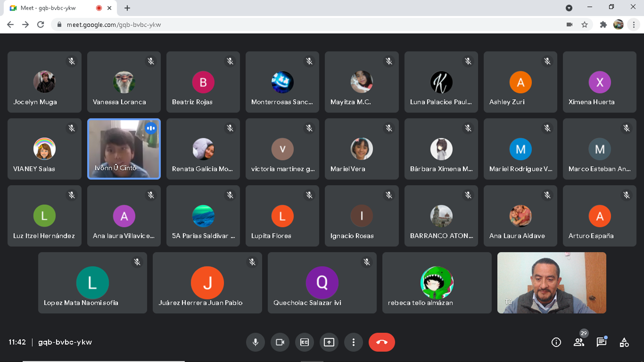Open the activities shapes icon
The width and height of the screenshot is (644, 362).
[x=624, y=342]
